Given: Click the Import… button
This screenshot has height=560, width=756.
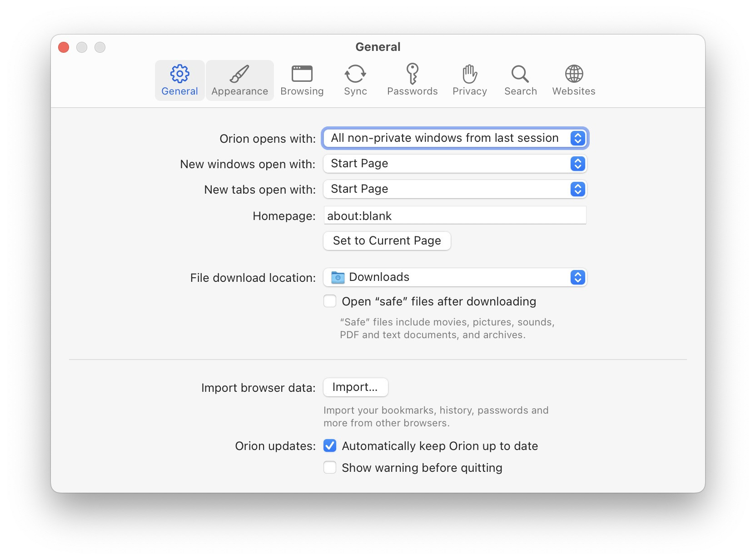Looking at the screenshot, I should 356,387.
